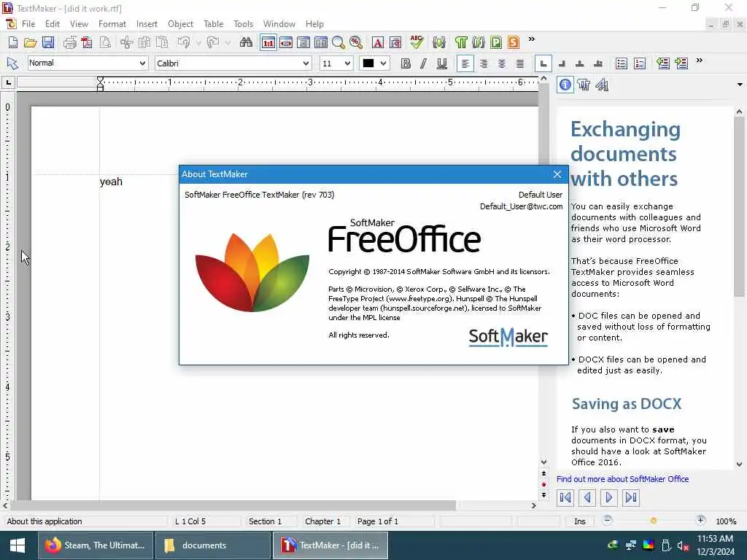The width and height of the screenshot is (747, 560).
Task: Expand the redo history dropdown arrow
Action: click(x=228, y=43)
